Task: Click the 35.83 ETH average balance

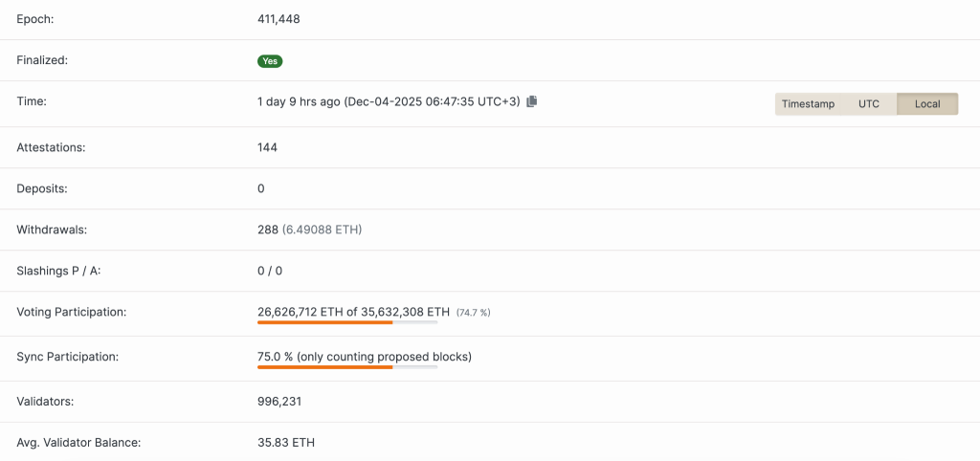Action: (286, 443)
